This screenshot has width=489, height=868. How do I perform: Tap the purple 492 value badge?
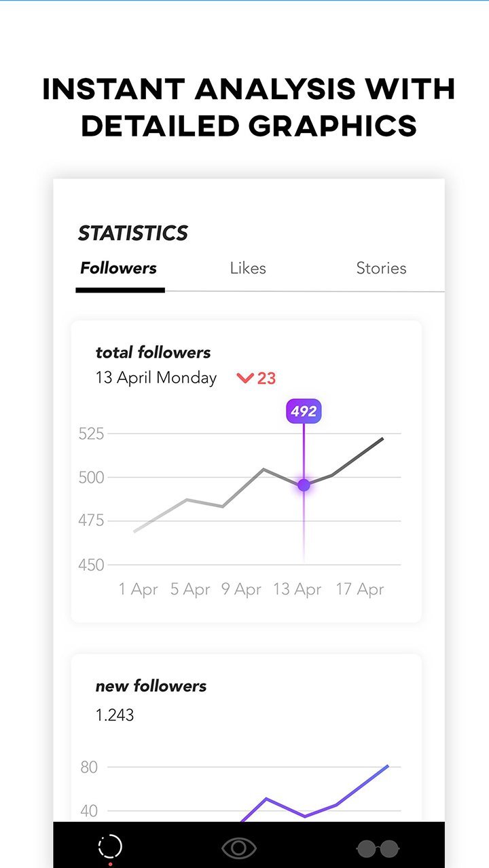coord(304,411)
